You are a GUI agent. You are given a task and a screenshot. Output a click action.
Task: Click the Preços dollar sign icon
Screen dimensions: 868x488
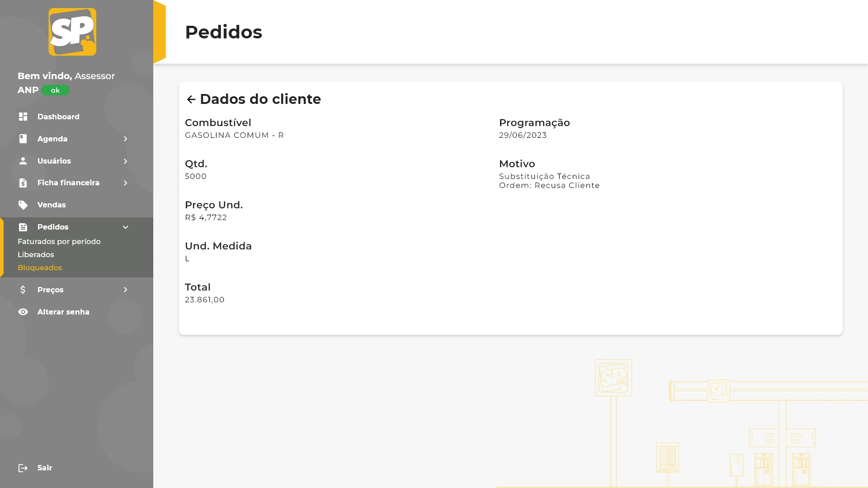pos(23,290)
